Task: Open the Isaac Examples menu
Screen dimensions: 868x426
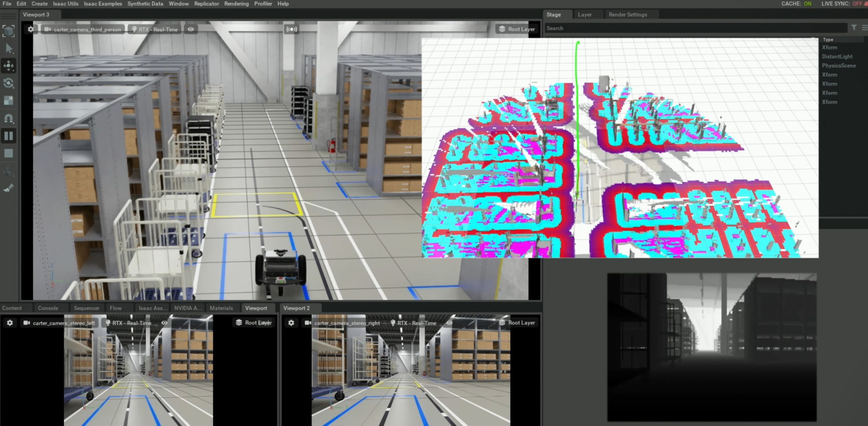Action: 103,4
